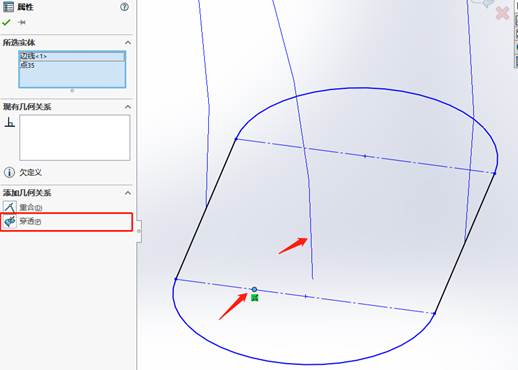
Task: Click the Properties panel icon in header
Action: pos(8,7)
